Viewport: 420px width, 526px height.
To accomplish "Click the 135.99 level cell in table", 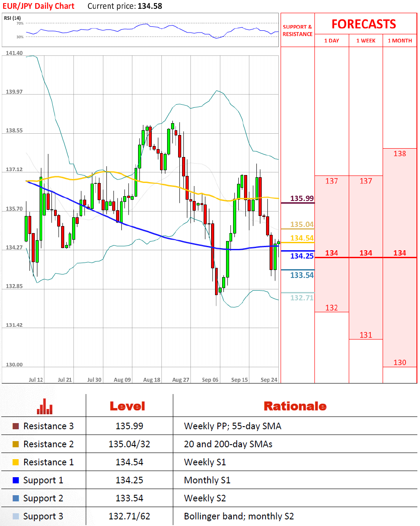I will (x=129, y=426).
